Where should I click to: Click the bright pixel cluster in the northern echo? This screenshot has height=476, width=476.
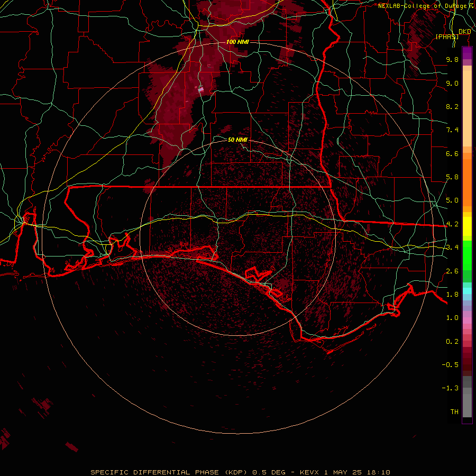point(200,89)
